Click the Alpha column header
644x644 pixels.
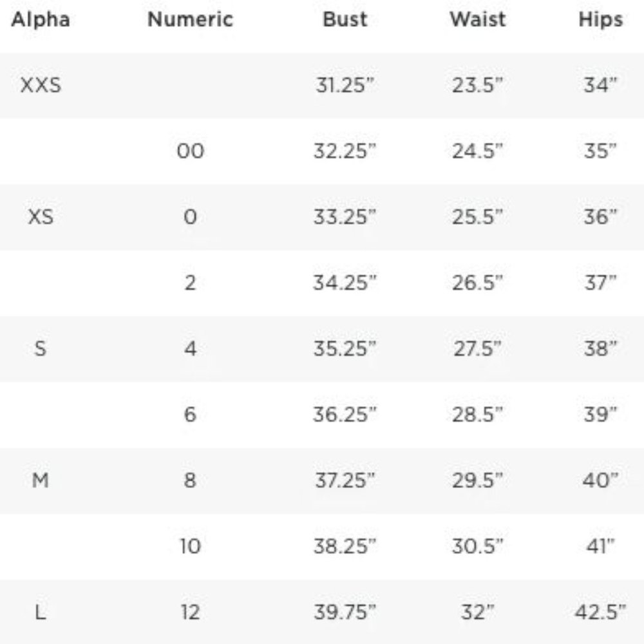point(41,19)
